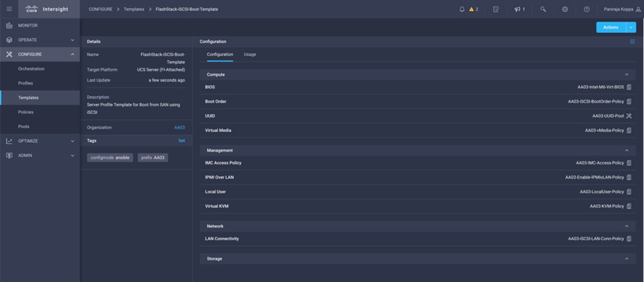Open the notifications bell icon
The height and width of the screenshot is (282, 644).
tap(462, 9)
